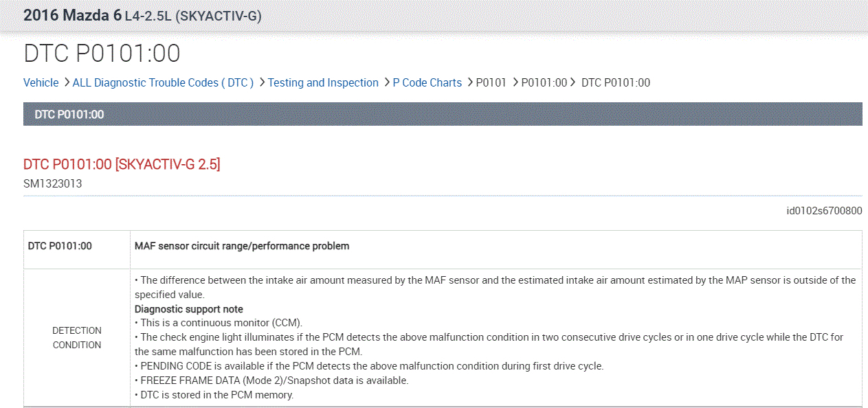This screenshot has height=408, width=868.
Task: Select the P0101:00 breadcrumb item
Action: [x=544, y=82]
